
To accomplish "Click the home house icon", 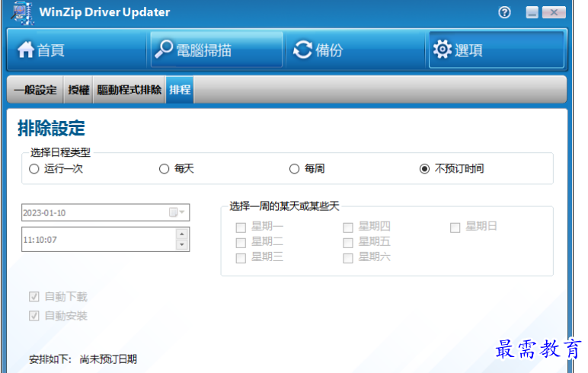I will click(26, 49).
